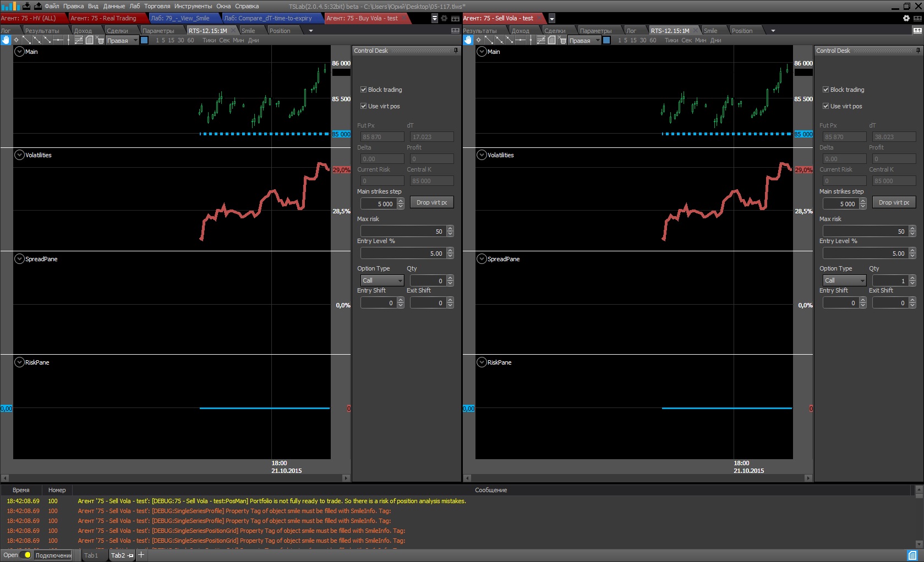
Task: Select horizontal line tool in right chart toolbar
Action: [520, 40]
